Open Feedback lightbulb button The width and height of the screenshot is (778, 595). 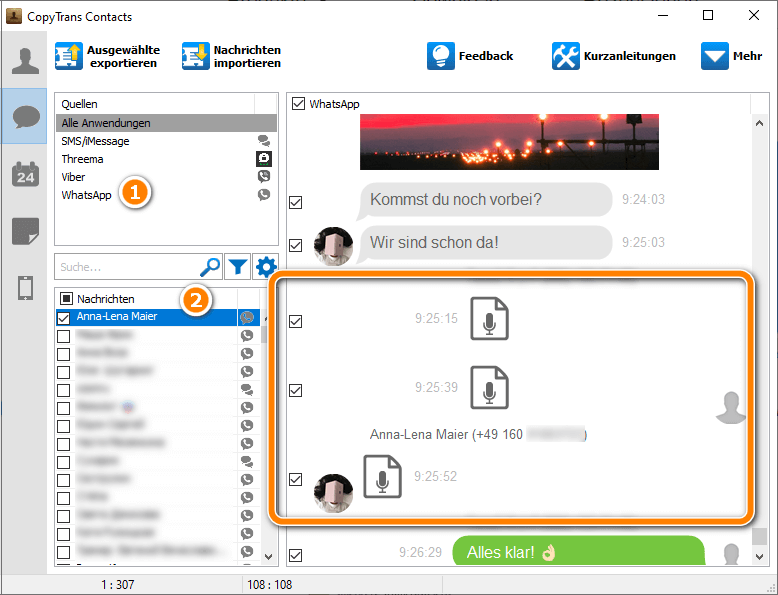pos(470,56)
